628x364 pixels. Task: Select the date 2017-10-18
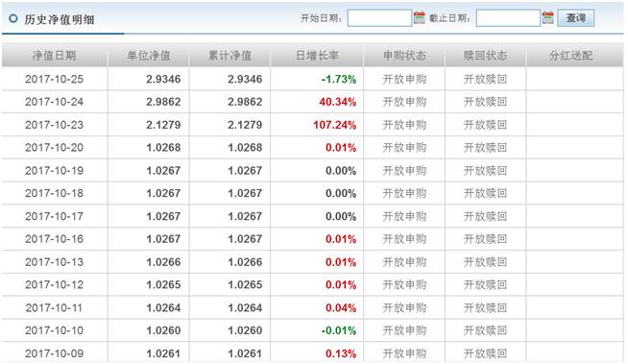point(54,193)
